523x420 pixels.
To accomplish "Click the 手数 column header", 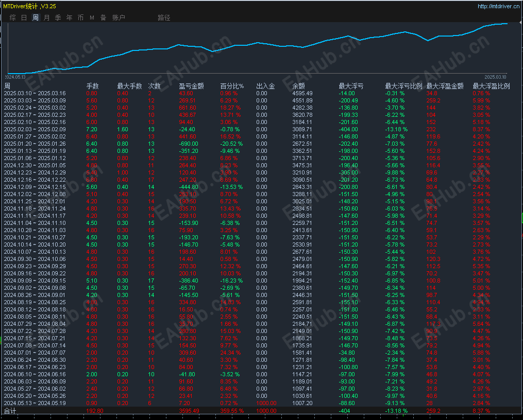I will click(x=92, y=86).
